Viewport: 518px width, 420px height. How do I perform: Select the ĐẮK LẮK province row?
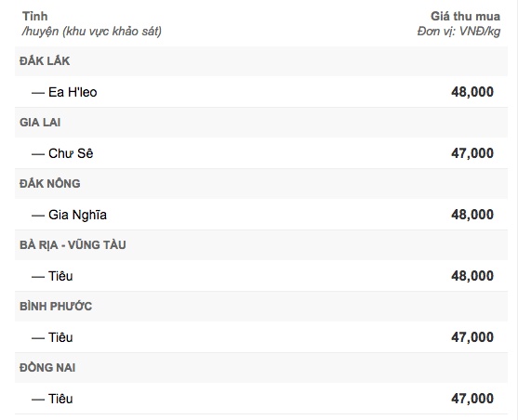coord(261,61)
